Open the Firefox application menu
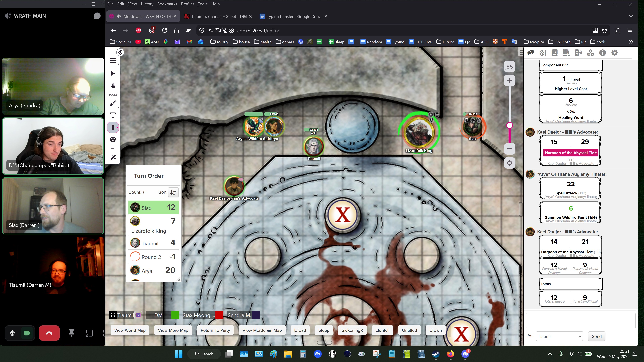The image size is (644, 362). (x=630, y=31)
